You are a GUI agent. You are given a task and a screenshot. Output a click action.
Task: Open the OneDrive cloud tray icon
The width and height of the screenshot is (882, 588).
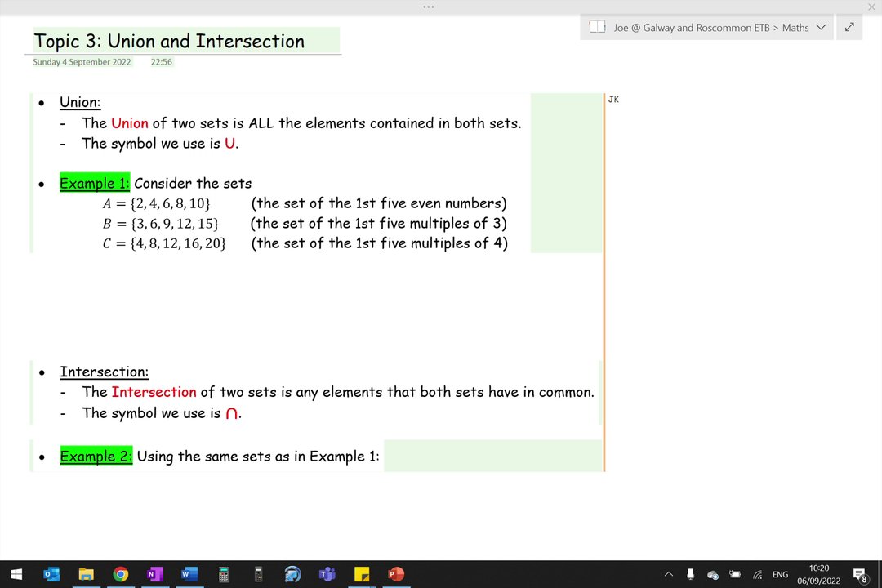(713, 574)
